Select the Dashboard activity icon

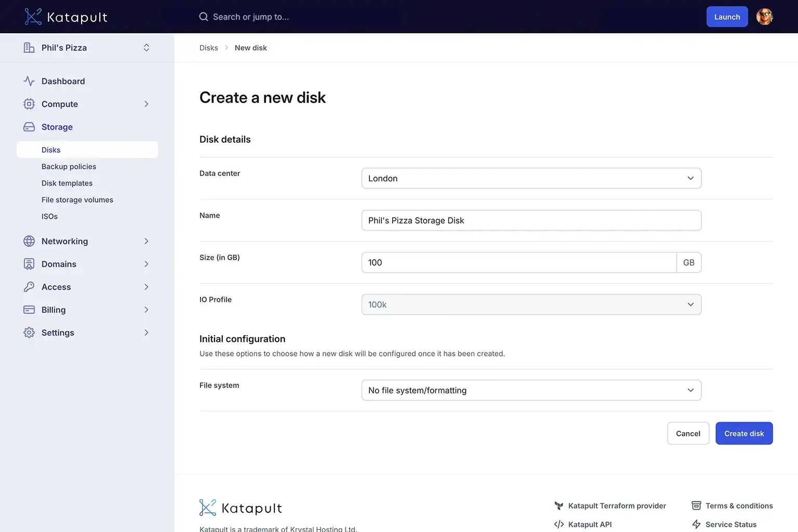click(x=29, y=81)
